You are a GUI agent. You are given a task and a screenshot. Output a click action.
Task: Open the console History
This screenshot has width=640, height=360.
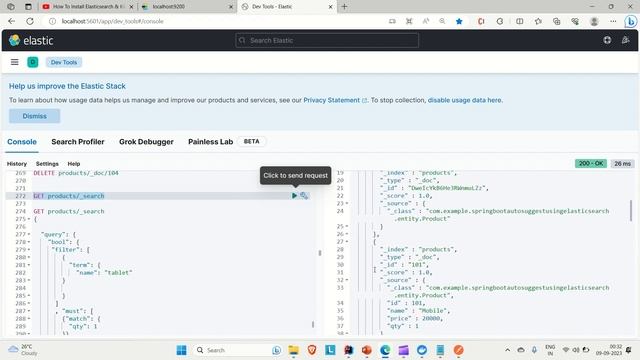click(17, 164)
